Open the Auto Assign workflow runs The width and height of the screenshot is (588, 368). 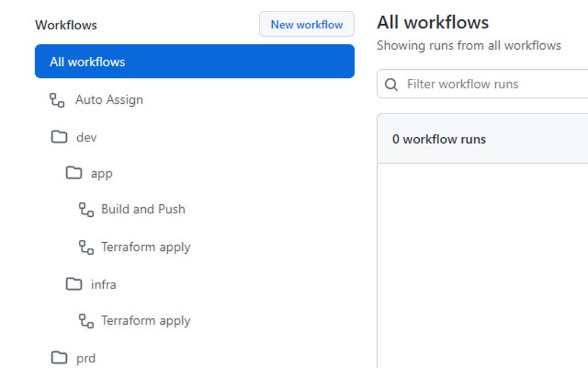(x=109, y=99)
